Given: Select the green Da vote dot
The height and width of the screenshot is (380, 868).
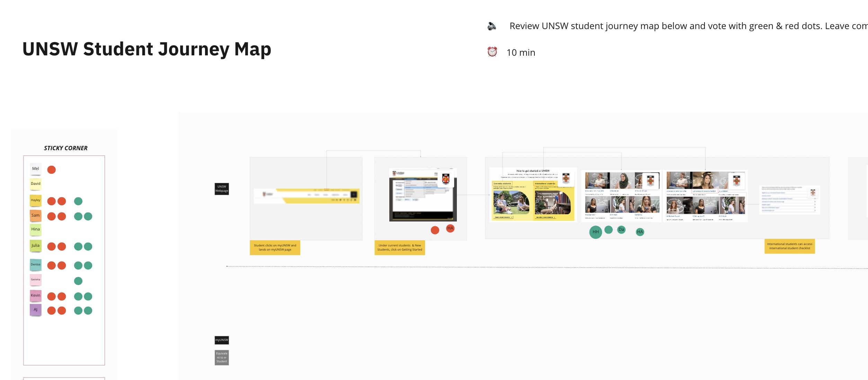Looking at the screenshot, I should 621,229.
